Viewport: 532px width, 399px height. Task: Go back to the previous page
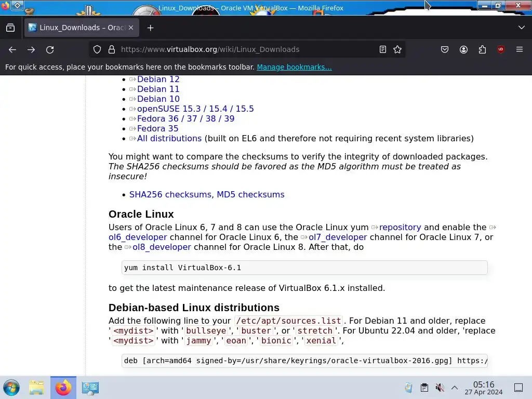[x=12, y=49]
